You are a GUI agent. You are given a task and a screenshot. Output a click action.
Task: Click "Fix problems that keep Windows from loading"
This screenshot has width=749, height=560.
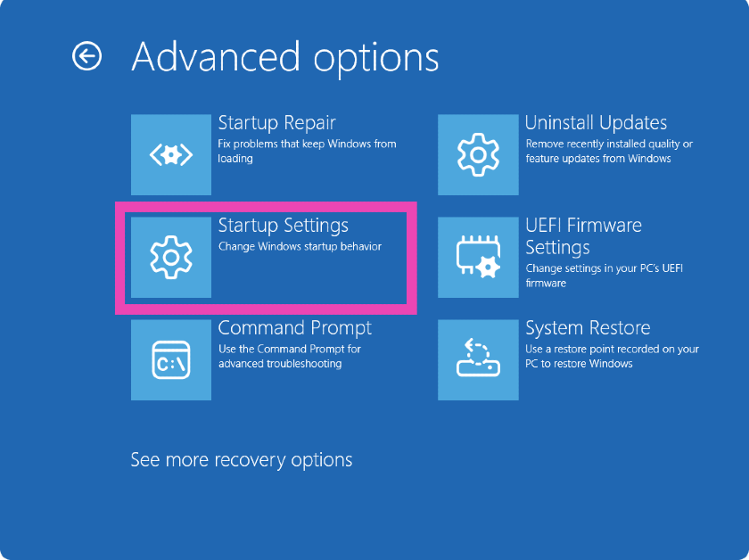coord(307,151)
